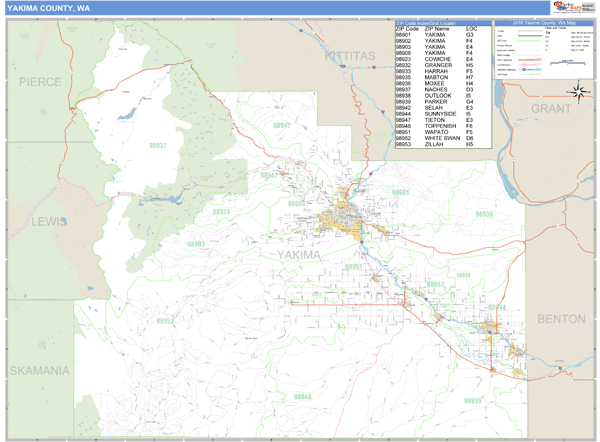Screen dimensions: 600x442
Task: Click the 98901 YAKIMA G3 index row
Action: tap(435, 35)
